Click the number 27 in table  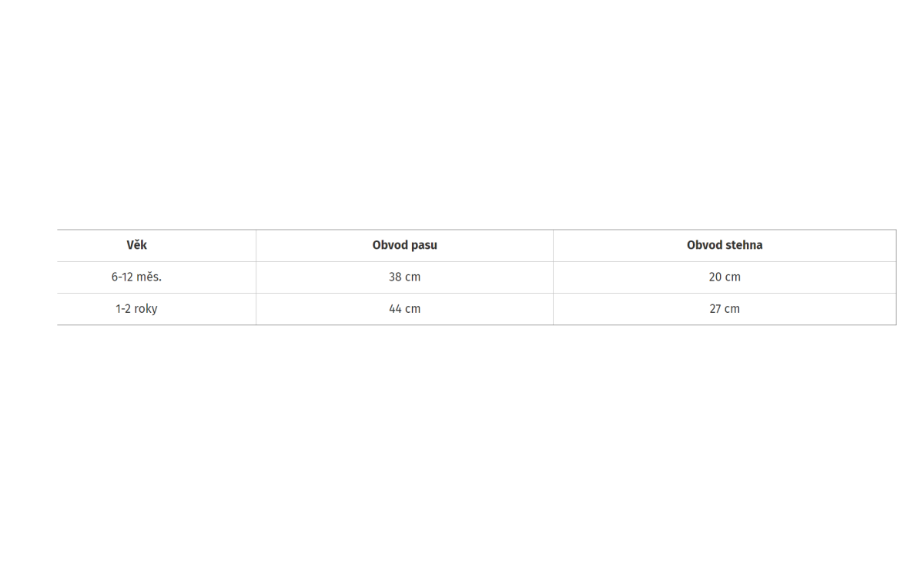(x=715, y=308)
